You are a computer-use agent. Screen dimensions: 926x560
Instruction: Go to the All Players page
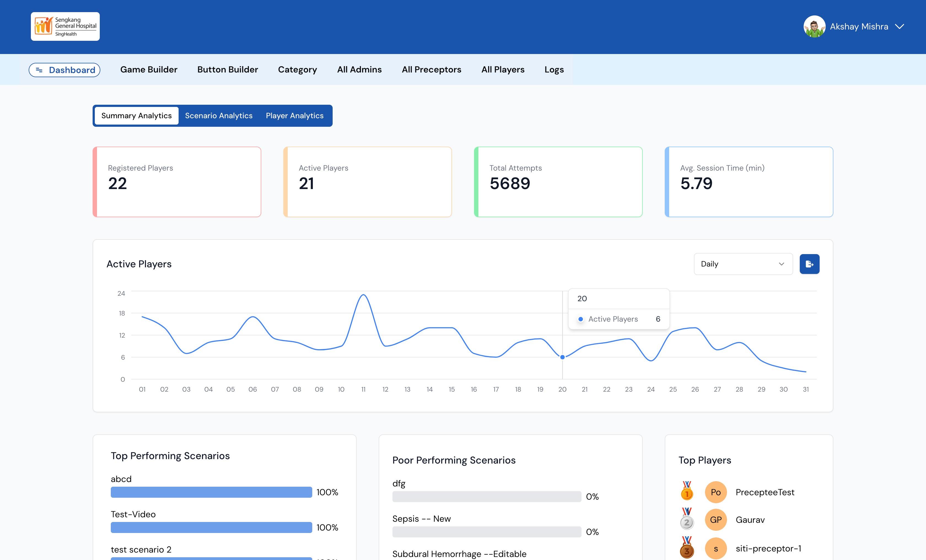pos(502,69)
